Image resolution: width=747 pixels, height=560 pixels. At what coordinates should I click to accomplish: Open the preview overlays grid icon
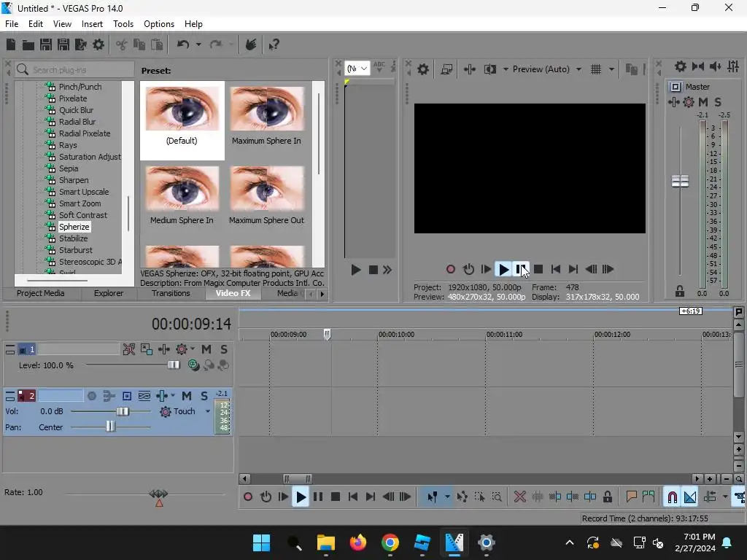(x=595, y=69)
